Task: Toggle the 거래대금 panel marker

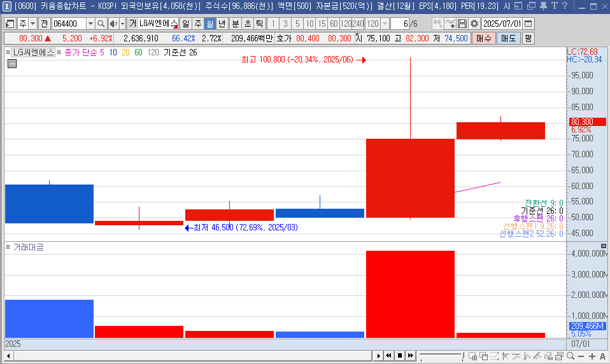Action: click(x=8, y=247)
